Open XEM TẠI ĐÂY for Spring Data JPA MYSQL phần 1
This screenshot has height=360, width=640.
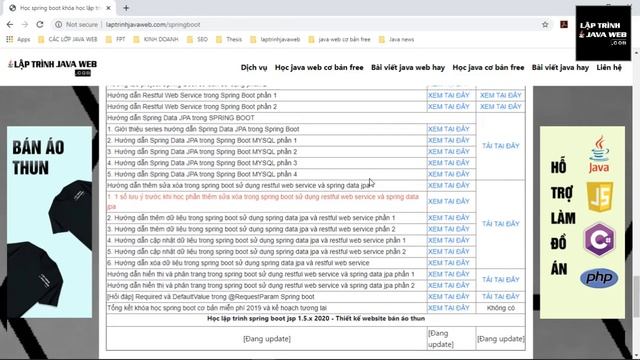(x=449, y=140)
